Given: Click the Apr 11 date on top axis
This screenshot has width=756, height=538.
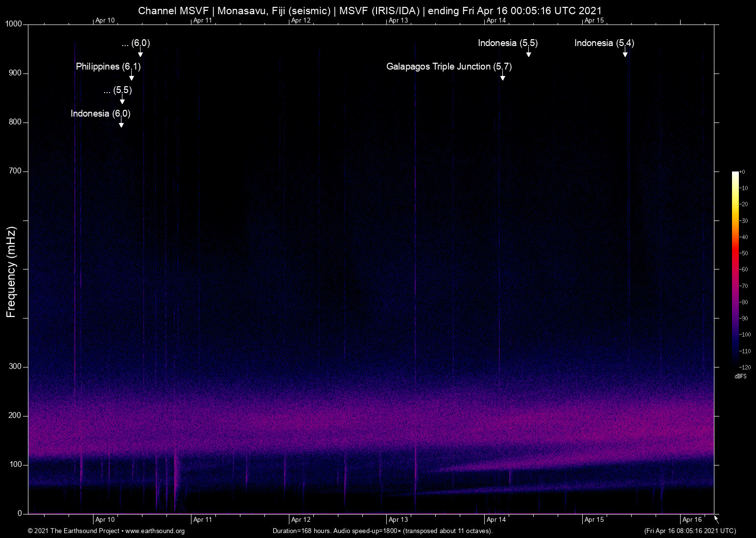Looking at the screenshot, I should (203, 21).
